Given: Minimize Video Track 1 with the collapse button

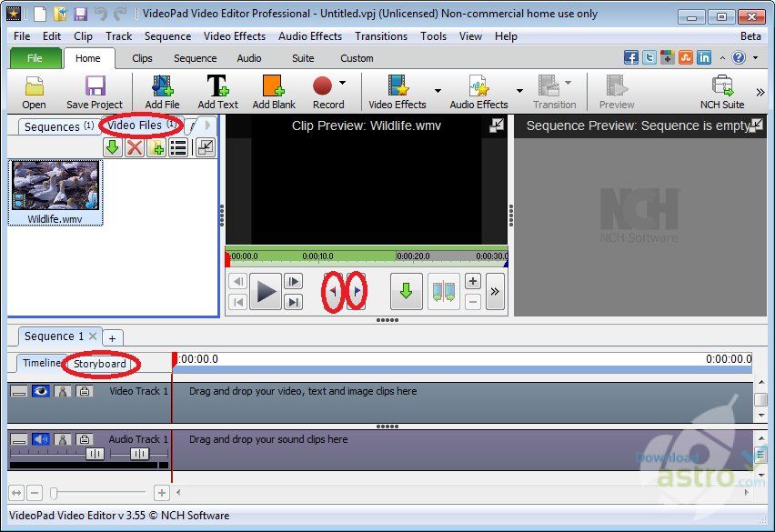Looking at the screenshot, I should (19, 391).
